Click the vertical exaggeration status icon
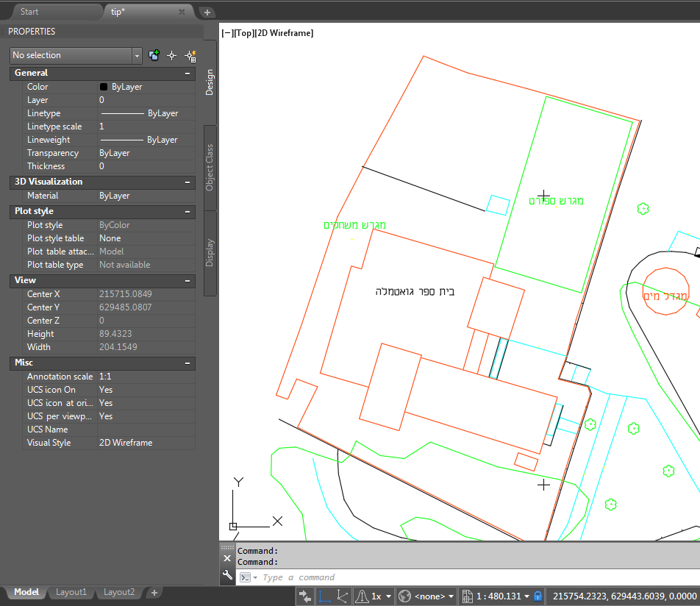The height and width of the screenshot is (606, 700). pyautogui.click(x=362, y=596)
